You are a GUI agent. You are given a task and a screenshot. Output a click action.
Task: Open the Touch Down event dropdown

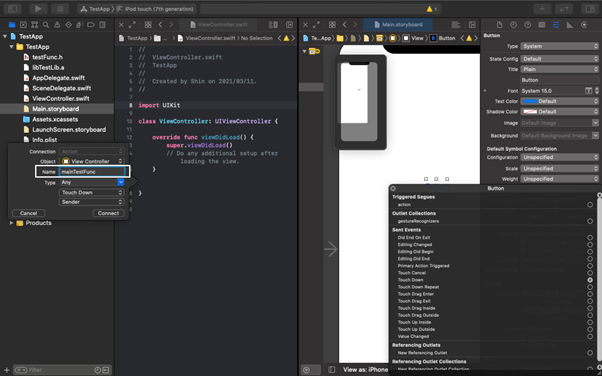coord(92,192)
